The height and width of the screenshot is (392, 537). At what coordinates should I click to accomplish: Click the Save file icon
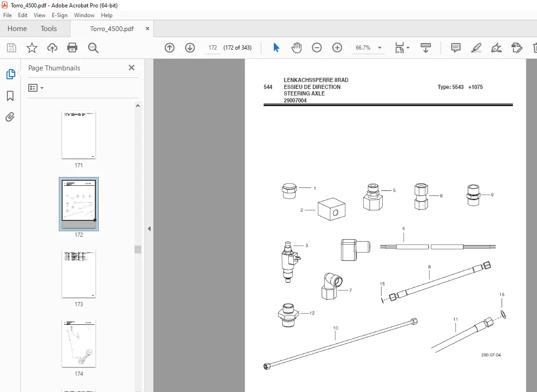pyautogui.click(x=12, y=48)
